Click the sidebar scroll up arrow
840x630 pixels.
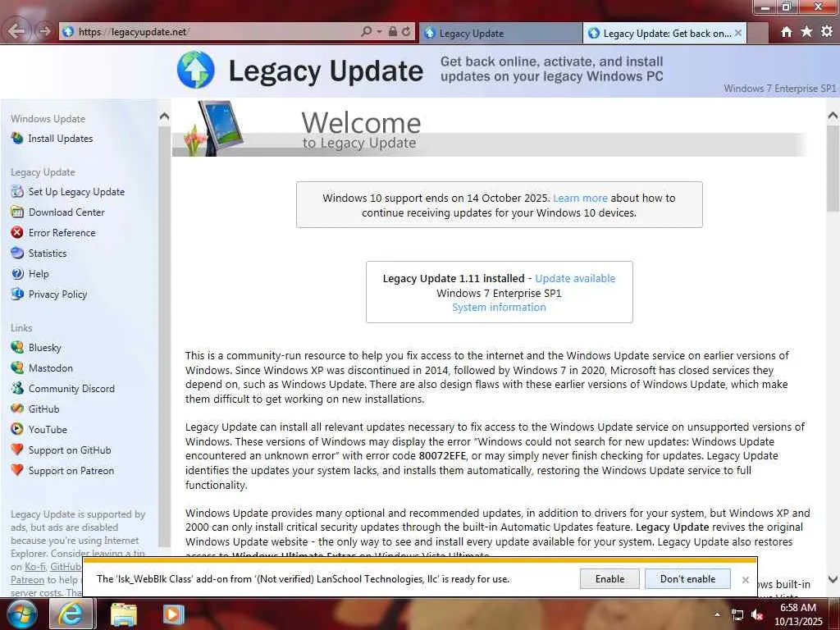164,116
